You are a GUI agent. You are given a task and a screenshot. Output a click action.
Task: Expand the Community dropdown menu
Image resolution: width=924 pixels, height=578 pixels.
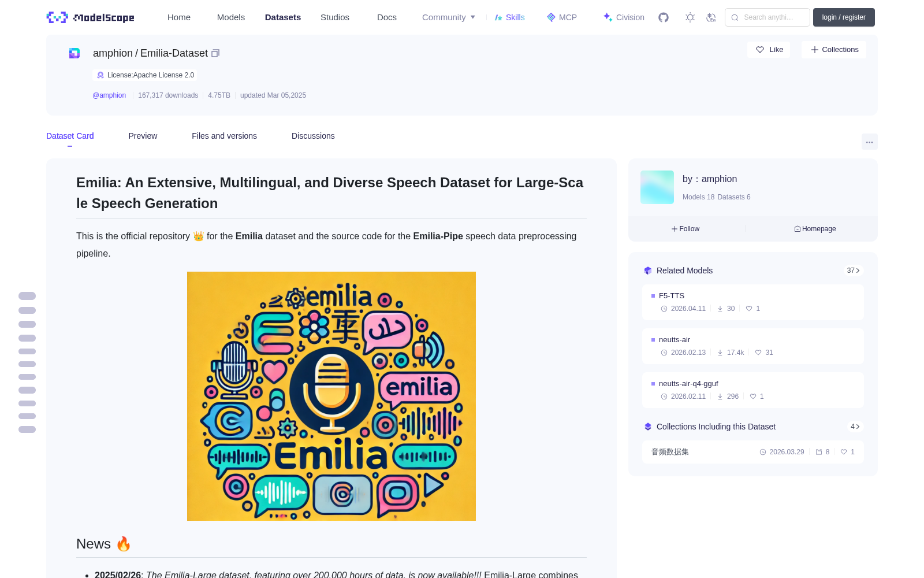point(449,17)
